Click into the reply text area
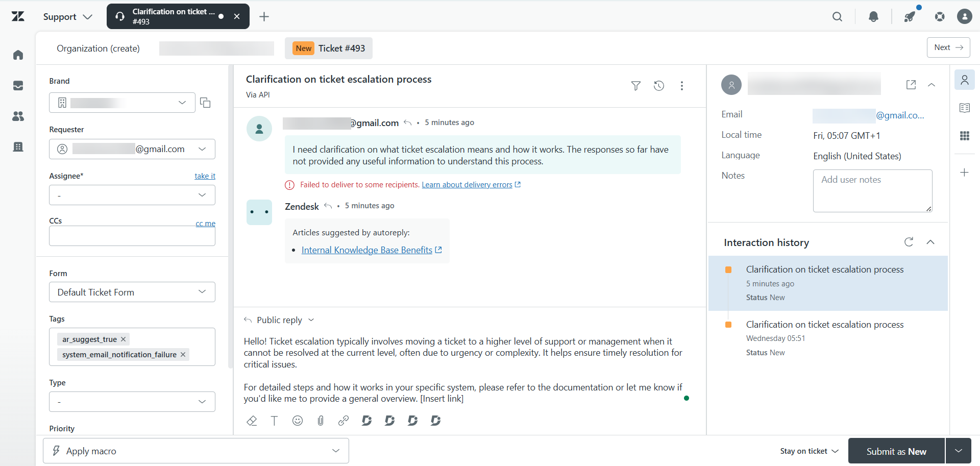This screenshot has height=466, width=980. click(x=463, y=370)
